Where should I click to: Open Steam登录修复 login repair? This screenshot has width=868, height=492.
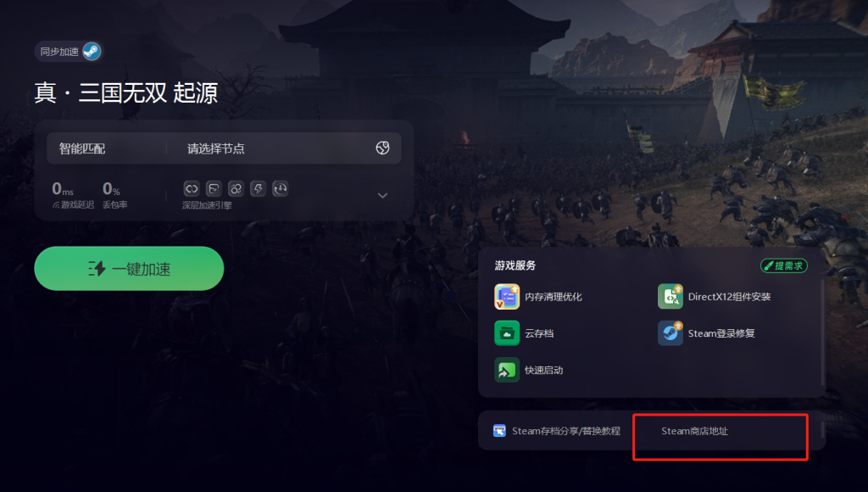click(x=706, y=333)
